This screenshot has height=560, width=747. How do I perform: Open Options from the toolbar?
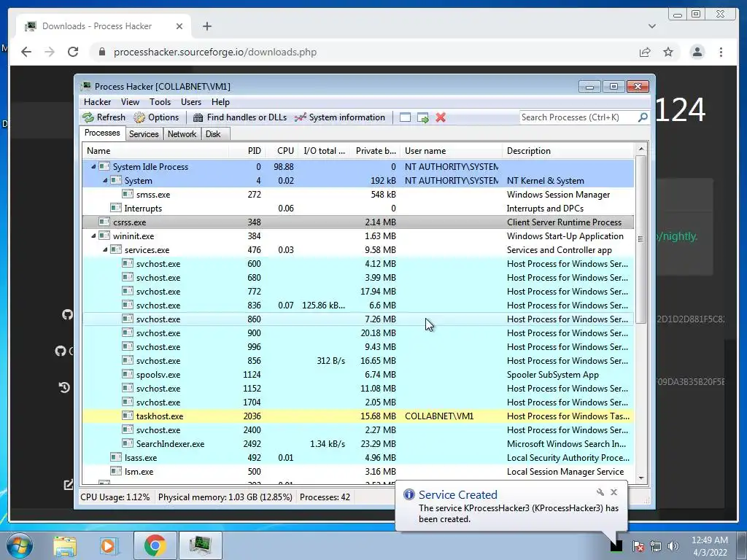pos(156,117)
